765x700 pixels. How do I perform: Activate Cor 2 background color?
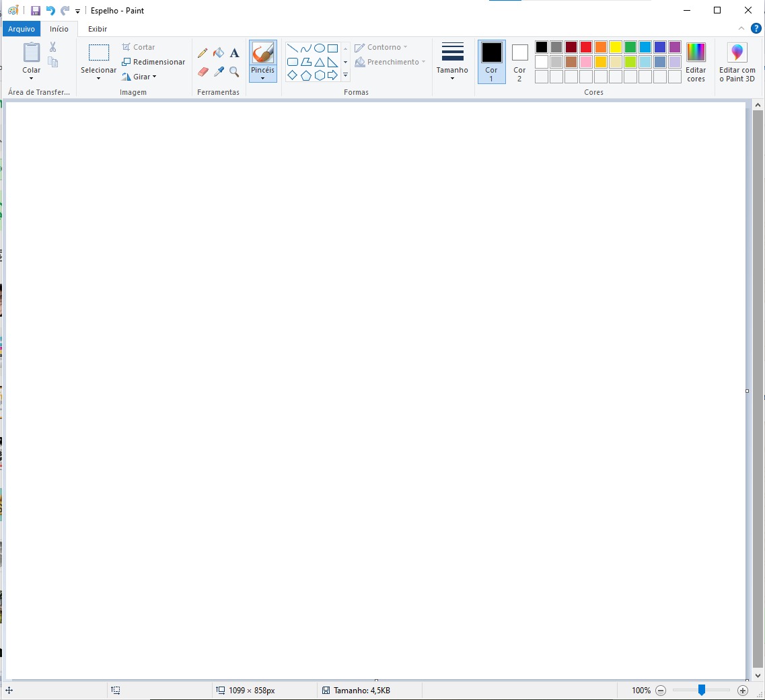(519, 61)
